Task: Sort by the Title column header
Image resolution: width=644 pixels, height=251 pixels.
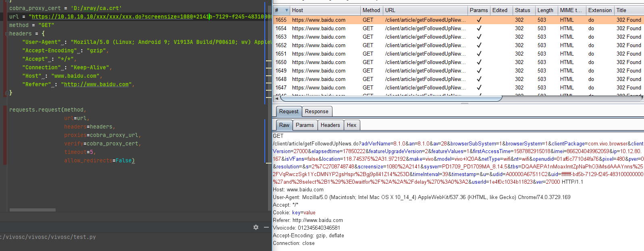Action: (x=629, y=10)
